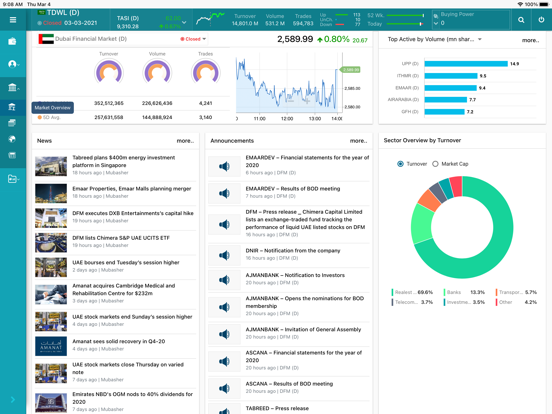Tap the UAE flag icon
The width and height of the screenshot is (552, 414).
pyautogui.click(x=46, y=39)
